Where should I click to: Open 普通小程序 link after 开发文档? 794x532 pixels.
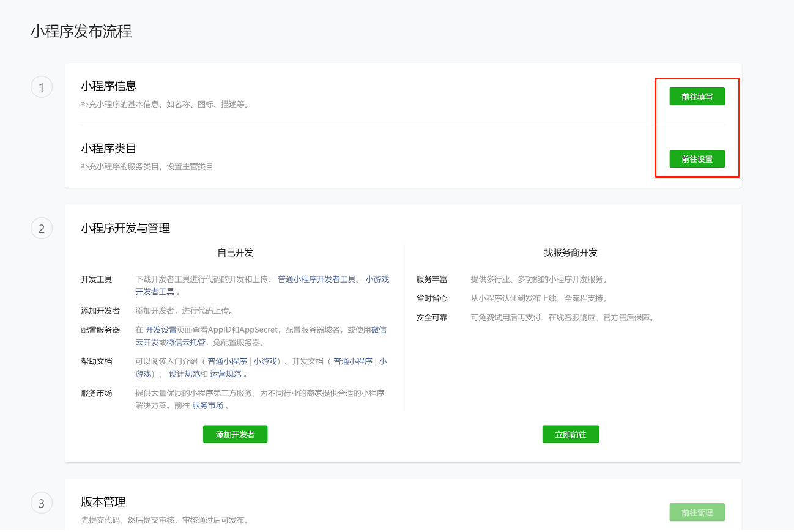(352, 361)
